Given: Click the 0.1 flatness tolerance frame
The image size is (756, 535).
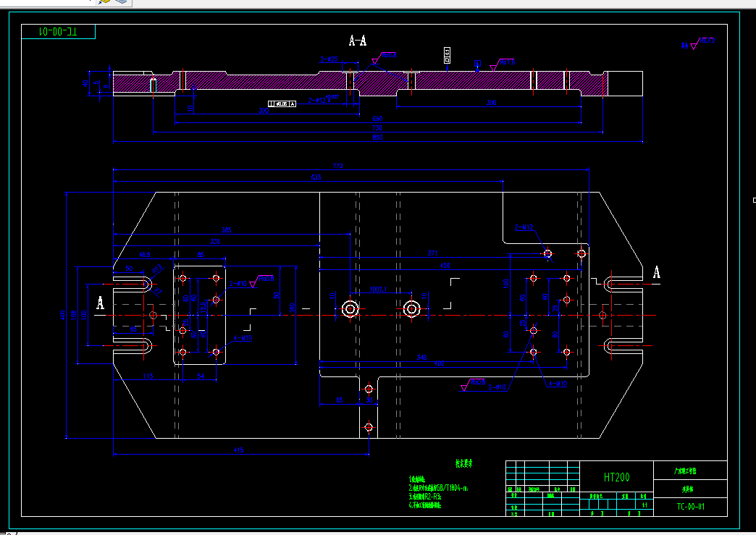Looking at the screenshot, I should pyautogui.click(x=447, y=56).
